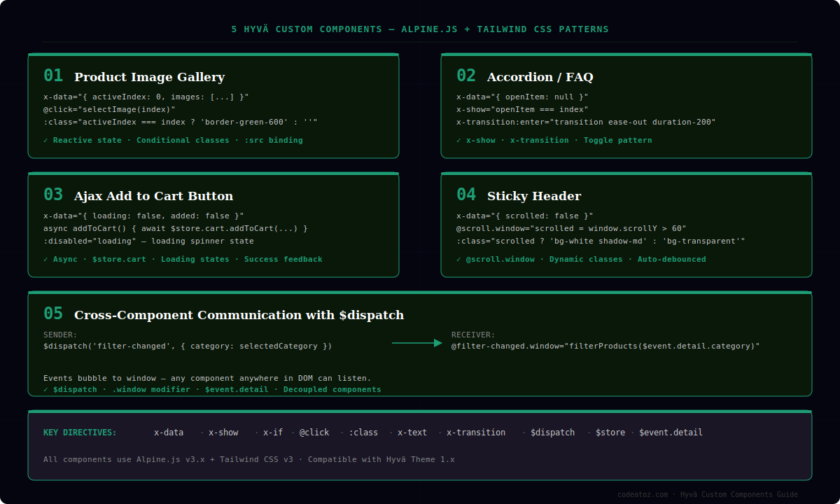Click "Conditional classes" in the gallery card
The width and height of the screenshot is (840, 504).
183,140
